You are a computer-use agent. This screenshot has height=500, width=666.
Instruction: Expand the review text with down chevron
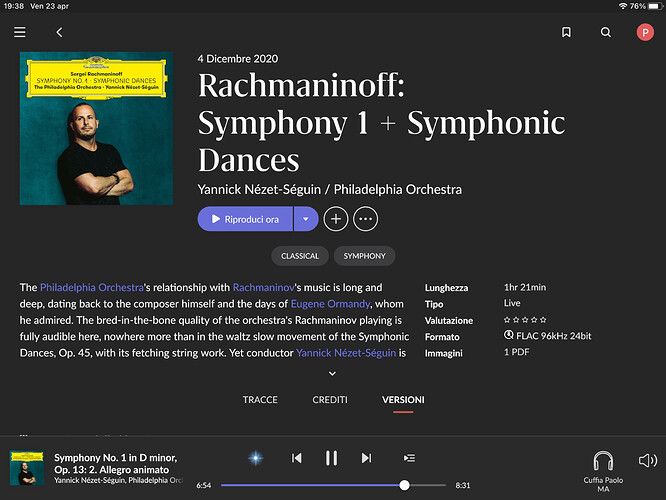point(333,373)
